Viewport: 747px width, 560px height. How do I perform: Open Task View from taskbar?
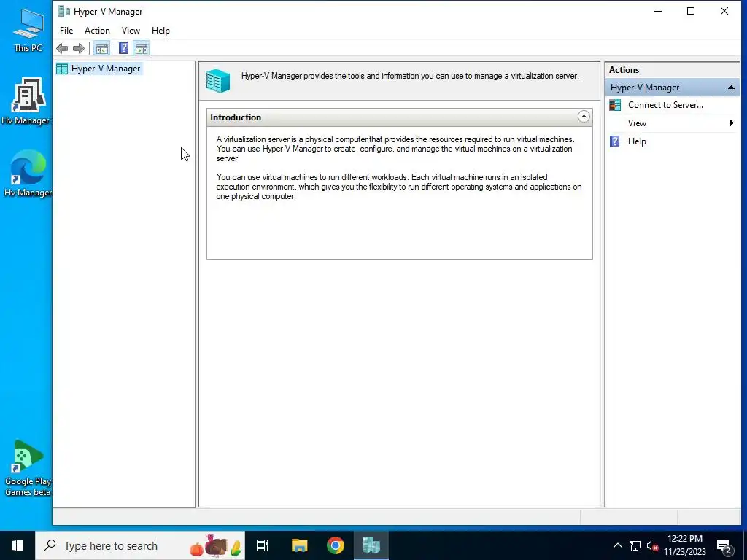(263, 545)
